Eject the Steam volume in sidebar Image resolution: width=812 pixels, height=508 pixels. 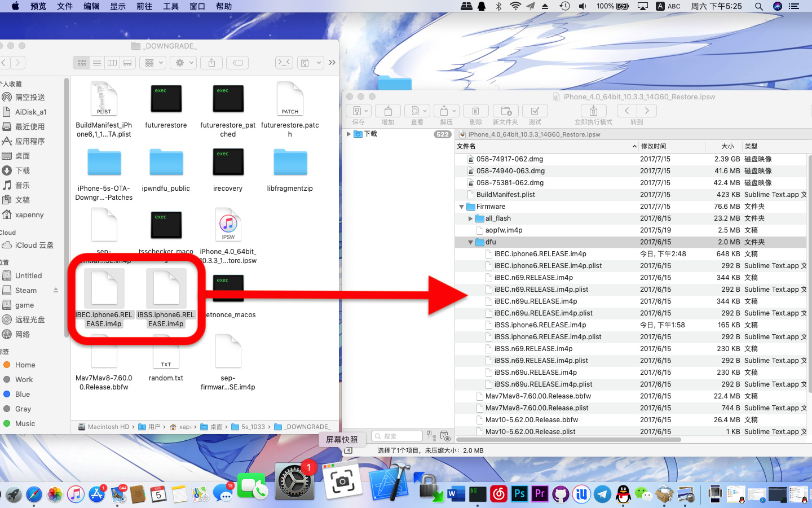56,290
